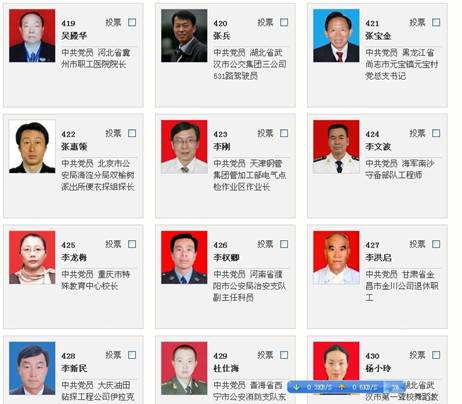Open the portrait of candidate 420
This screenshot has width=462, height=404.
tap(184, 36)
